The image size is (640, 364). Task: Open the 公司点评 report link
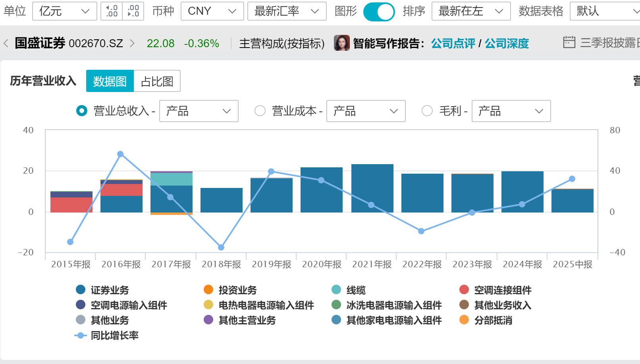[x=453, y=43]
